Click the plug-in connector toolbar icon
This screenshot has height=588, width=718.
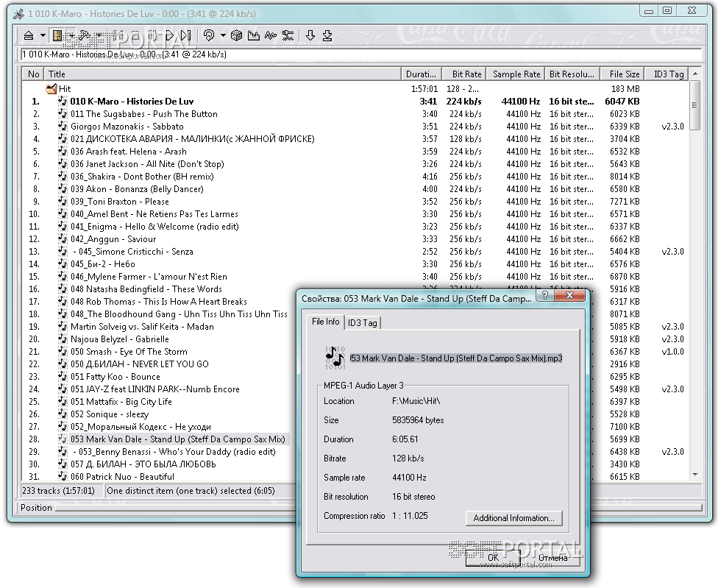pyautogui.click(x=288, y=35)
